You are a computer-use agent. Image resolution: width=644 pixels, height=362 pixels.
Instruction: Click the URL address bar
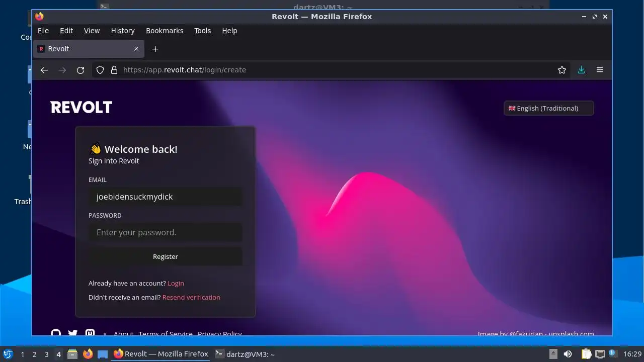[x=332, y=70]
